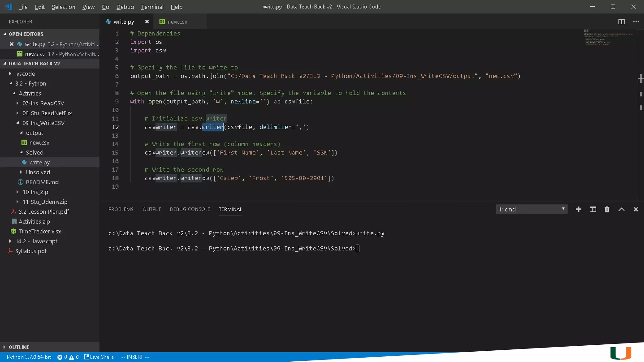This screenshot has width=644, height=362.
Task: Open the 1: cmd terminal dropdown
Action: (x=531, y=209)
